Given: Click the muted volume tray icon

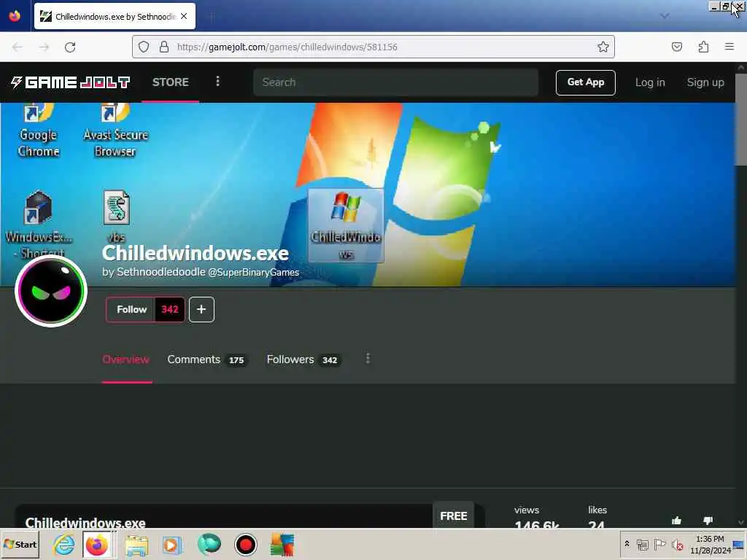Looking at the screenshot, I should (x=677, y=544).
